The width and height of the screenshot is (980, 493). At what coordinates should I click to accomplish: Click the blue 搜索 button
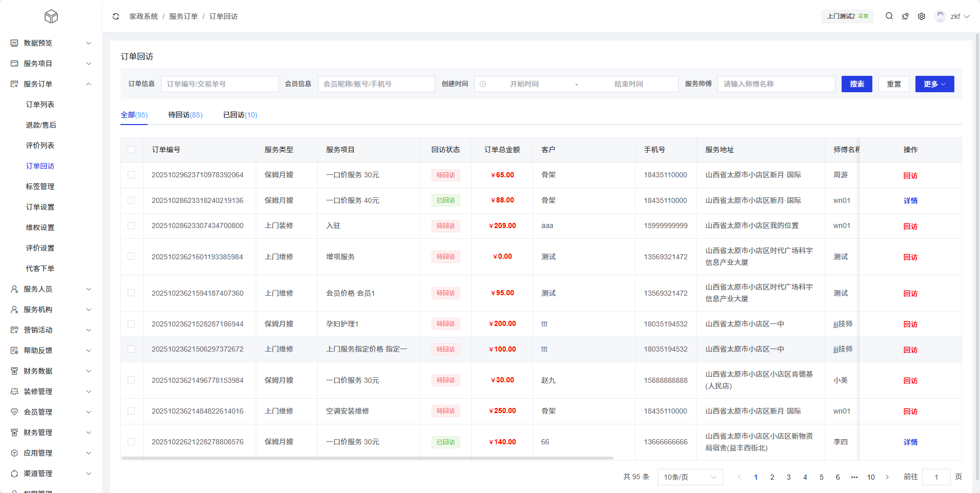pyautogui.click(x=856, y=84)
